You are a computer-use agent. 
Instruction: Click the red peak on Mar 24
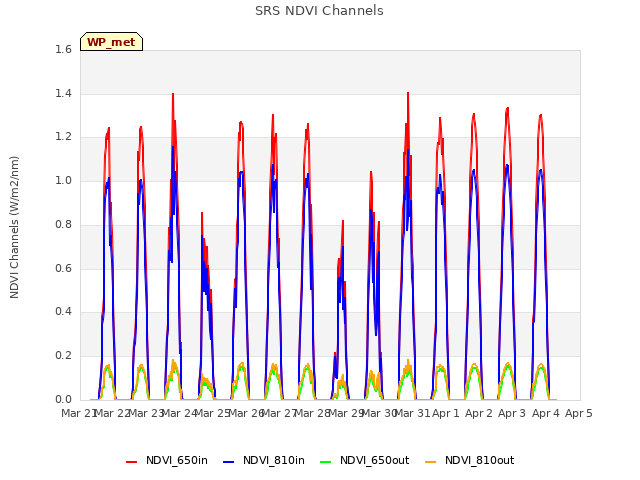(173, 94)
